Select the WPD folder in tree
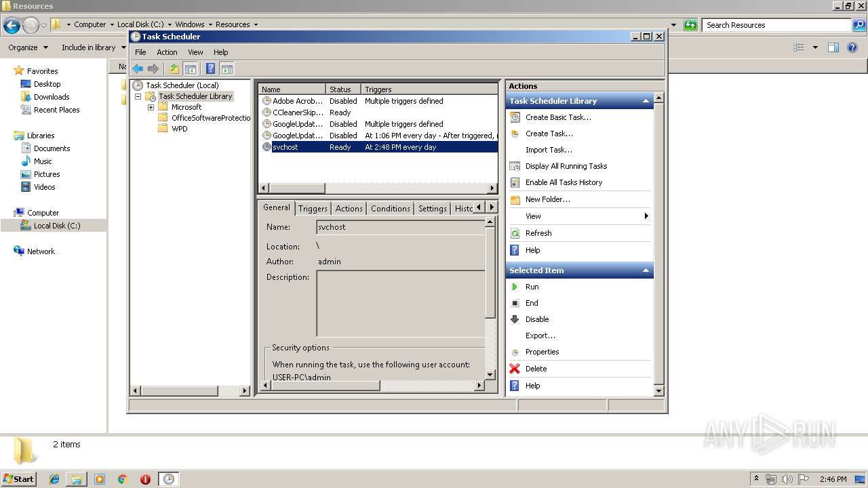The height and width of the screenshot is (488, 868). coord(179,129)
